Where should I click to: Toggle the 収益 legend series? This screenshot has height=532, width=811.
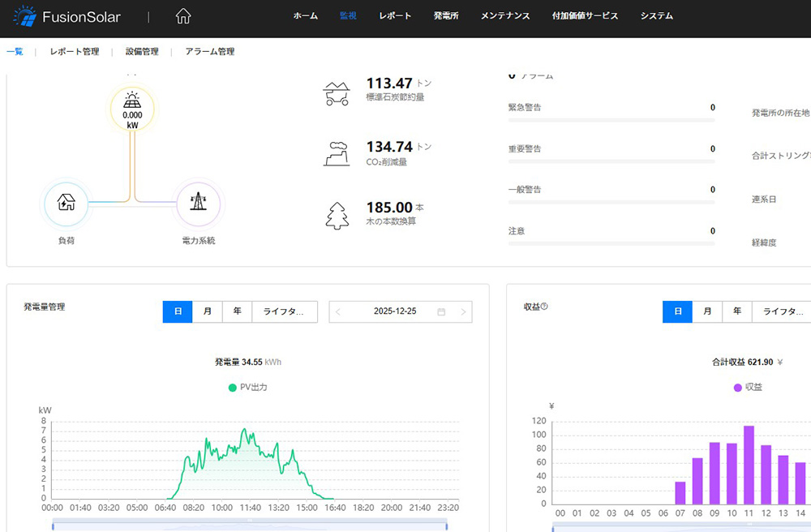pyautogui.click(x=748, y=388)
